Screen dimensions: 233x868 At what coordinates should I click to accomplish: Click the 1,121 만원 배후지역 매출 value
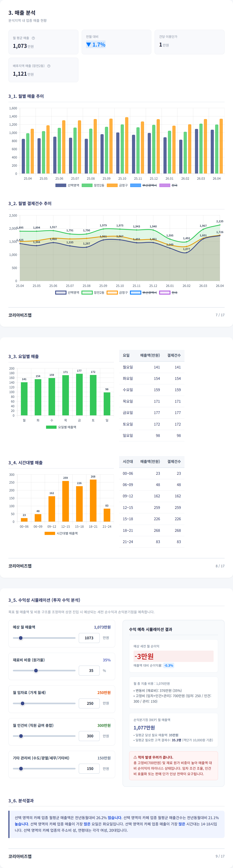point(23,74)
